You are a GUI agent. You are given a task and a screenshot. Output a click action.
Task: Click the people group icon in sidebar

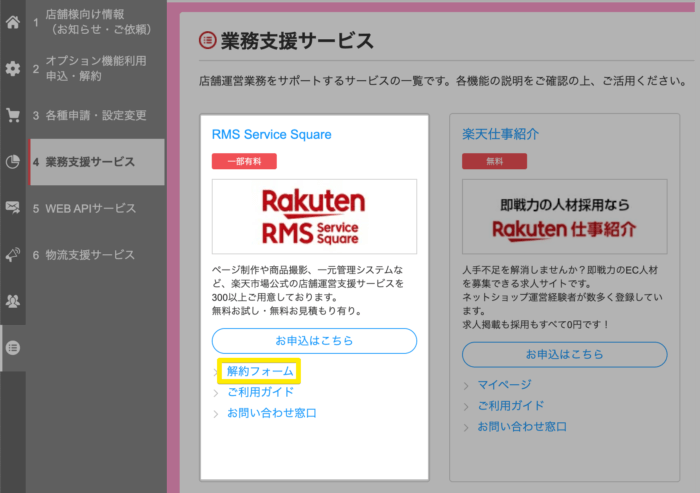(x=12, y=301)
